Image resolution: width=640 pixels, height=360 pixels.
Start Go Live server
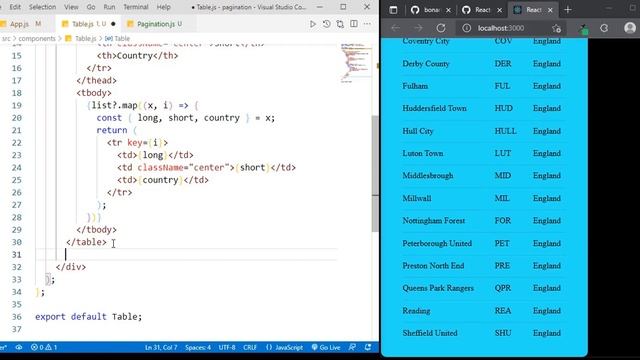tap(326, 347)
